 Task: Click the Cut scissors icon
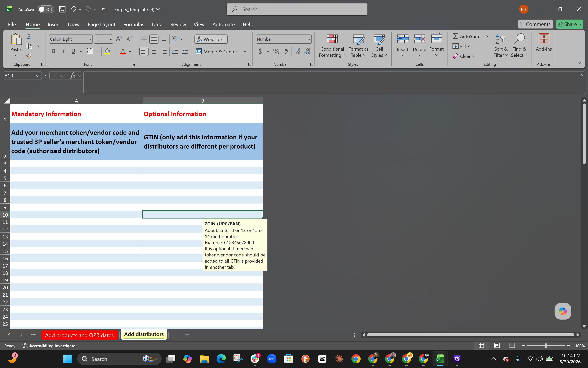[x=29, y=36]
